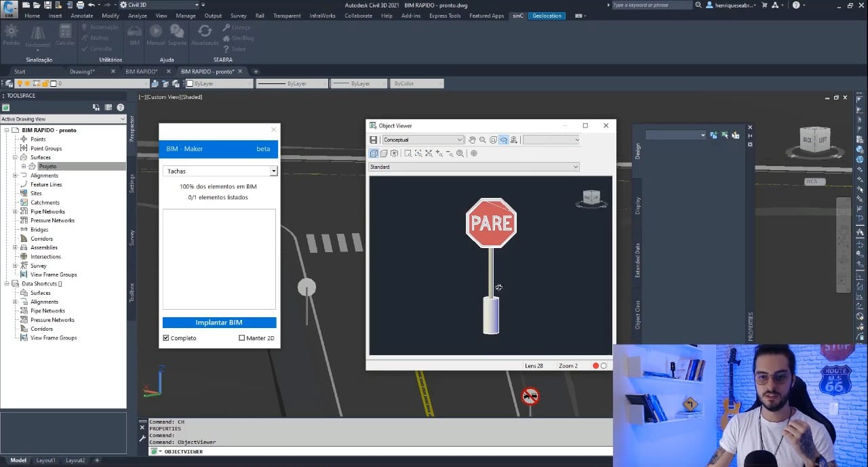Select the Pan hand tool in Object Viewer
The image size is (868, 467).
click(472, 140)
